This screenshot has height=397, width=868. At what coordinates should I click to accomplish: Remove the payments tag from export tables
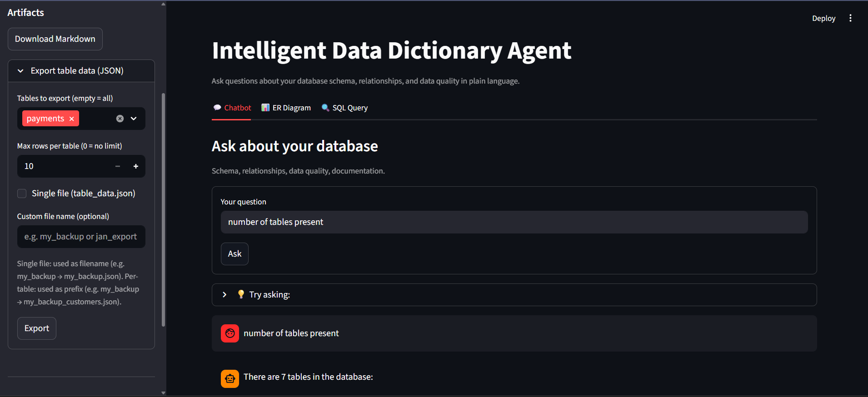(71, 119)
